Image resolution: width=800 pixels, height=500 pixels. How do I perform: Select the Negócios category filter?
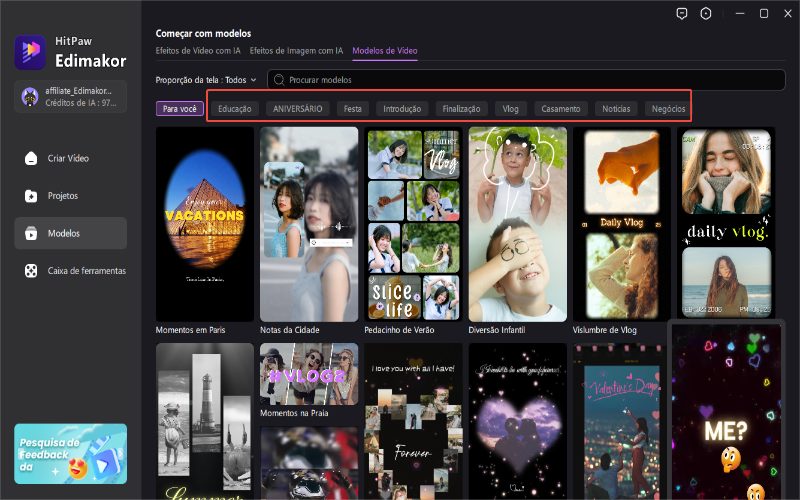tap(667, 108)
